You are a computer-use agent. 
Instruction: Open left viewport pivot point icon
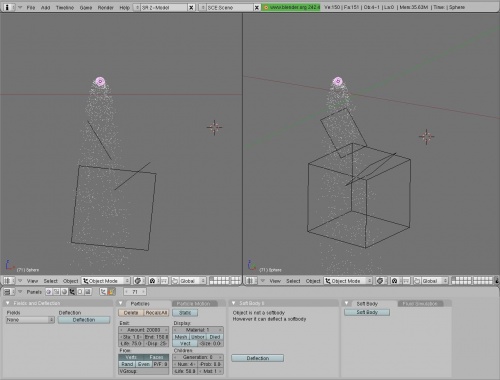(153, 281)
